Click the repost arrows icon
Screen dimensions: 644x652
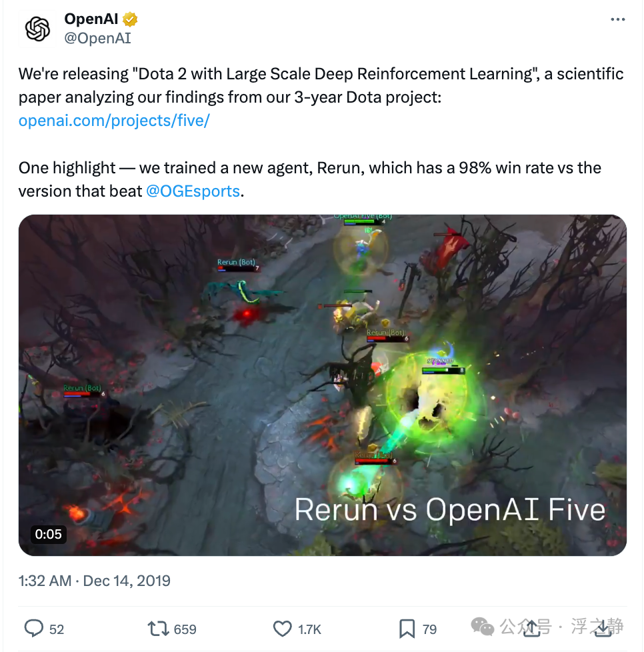[x=158, y=629]
